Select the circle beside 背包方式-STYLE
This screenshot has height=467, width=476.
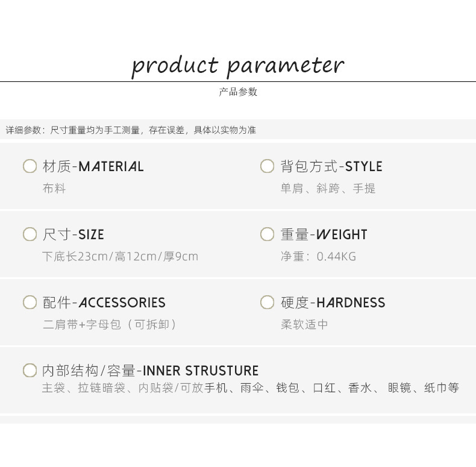tap(267, 166)
